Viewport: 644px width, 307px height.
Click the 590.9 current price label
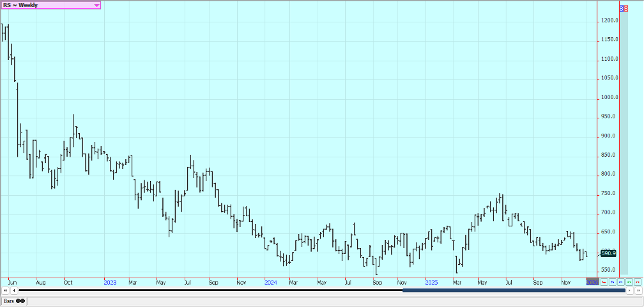[608, 253]
